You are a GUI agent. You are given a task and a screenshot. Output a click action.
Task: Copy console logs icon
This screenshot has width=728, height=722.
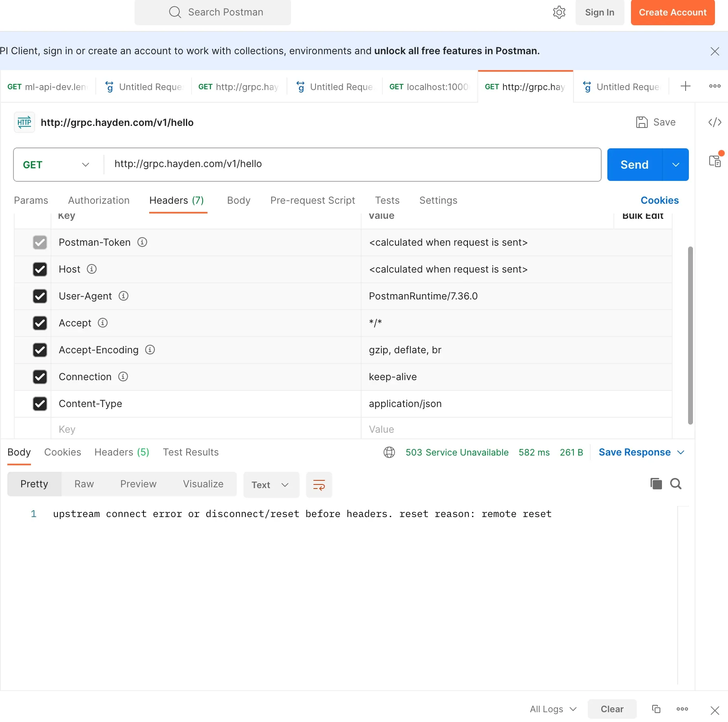[x=656, y=709]
